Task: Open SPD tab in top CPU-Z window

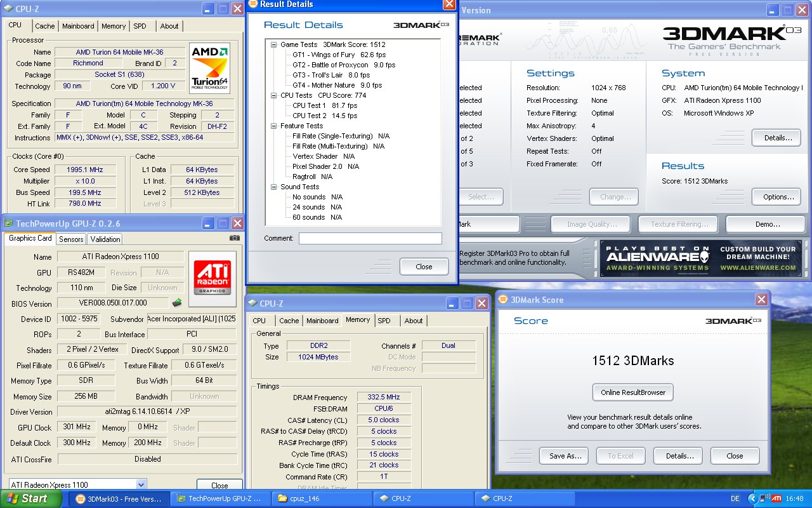Action: tap(140, 26)
